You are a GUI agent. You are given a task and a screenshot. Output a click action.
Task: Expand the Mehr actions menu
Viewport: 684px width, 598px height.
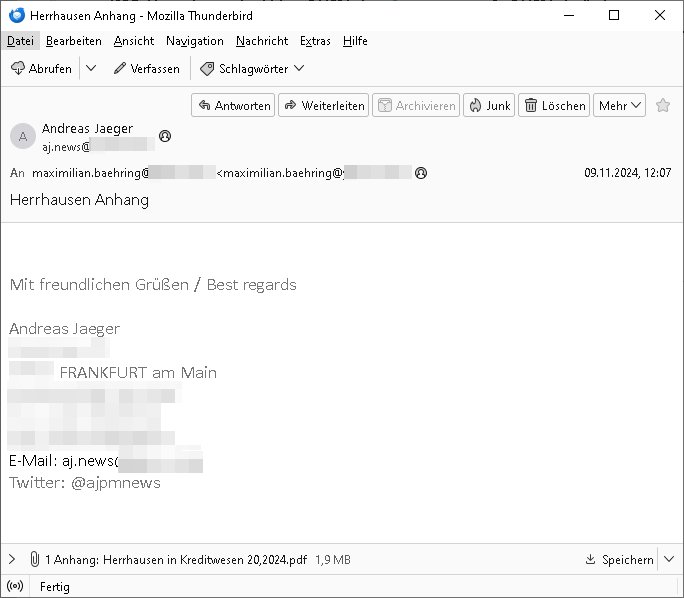tap(620, 105)
